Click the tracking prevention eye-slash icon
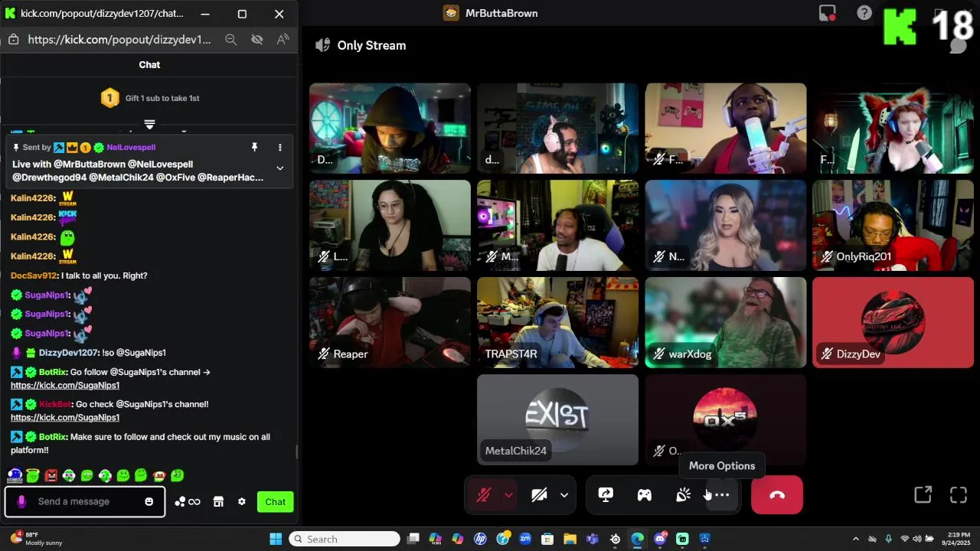980x551 pixels. coord(257,39)
